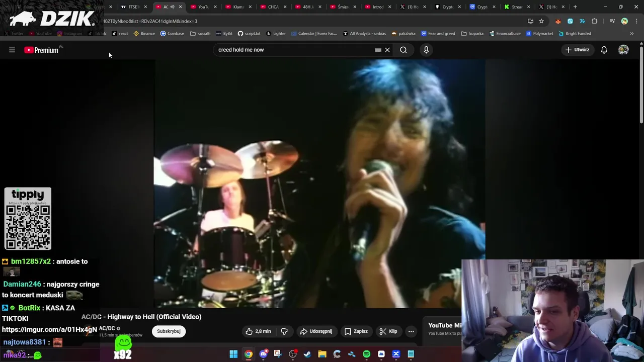The width and height of the screenshot is (644, 362).
Task: Open the install app icon in address bar
Action: coord(530,21)
